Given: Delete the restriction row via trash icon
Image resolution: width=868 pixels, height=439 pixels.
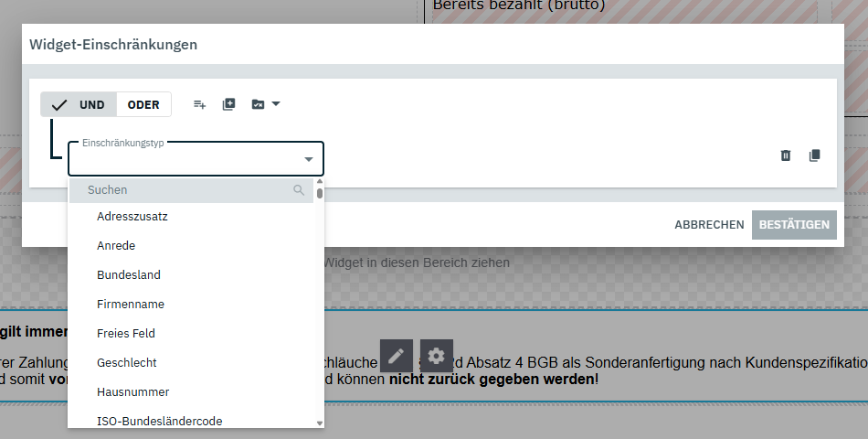Looking at the screenshot, I should (786, 155).
